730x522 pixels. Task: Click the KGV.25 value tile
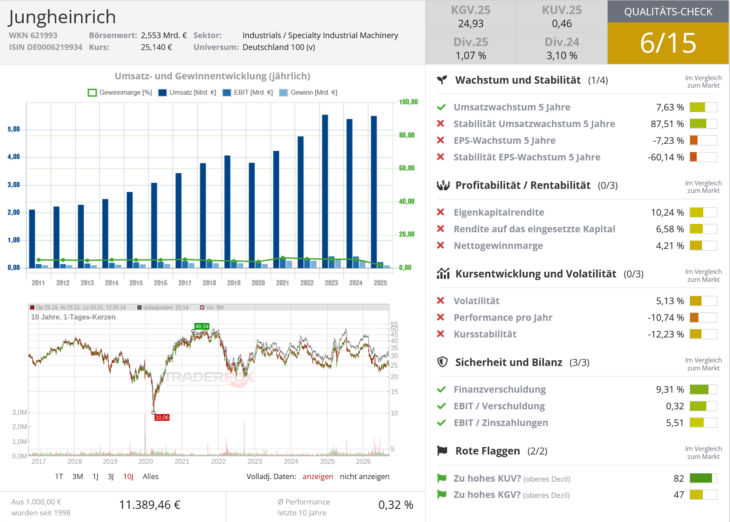471,17
